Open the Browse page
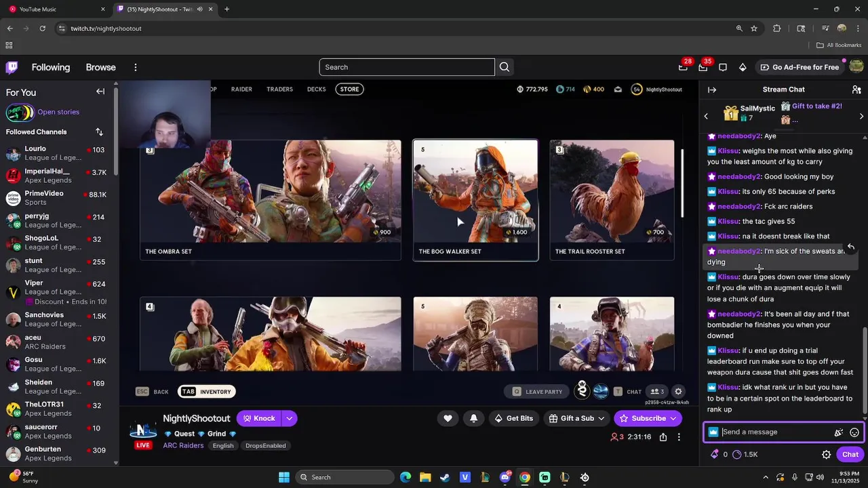This screenshot has width=868, height=488. (x=100, y=67)
